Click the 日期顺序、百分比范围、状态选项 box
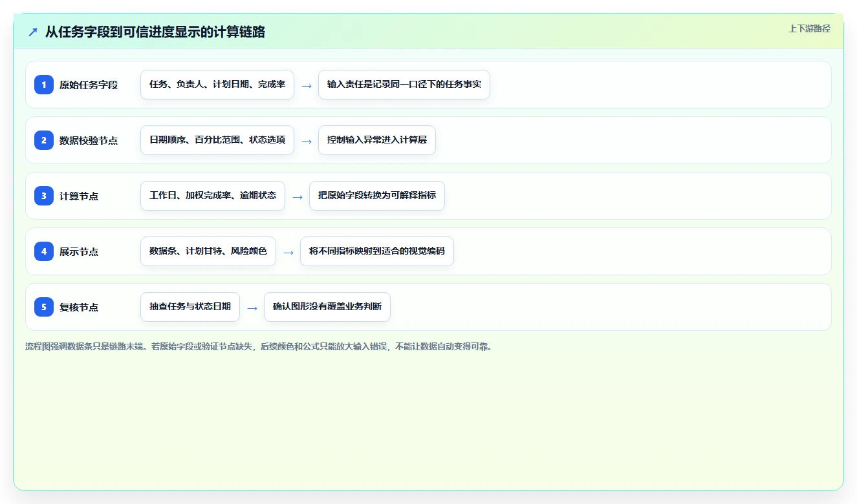 217,140
